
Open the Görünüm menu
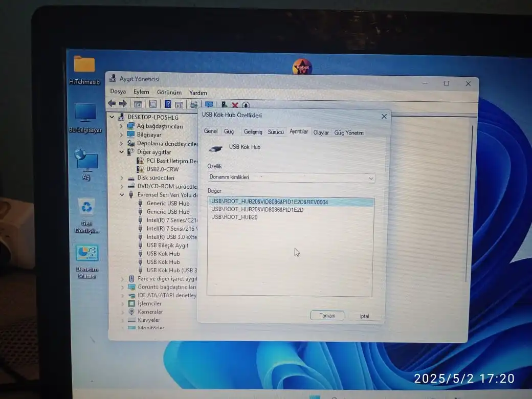pos(169,92)
